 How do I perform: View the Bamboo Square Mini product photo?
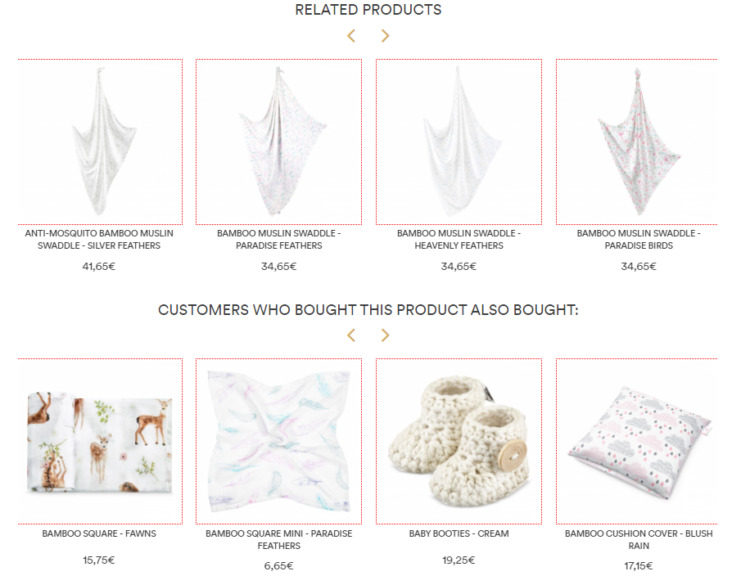point(279,441)
